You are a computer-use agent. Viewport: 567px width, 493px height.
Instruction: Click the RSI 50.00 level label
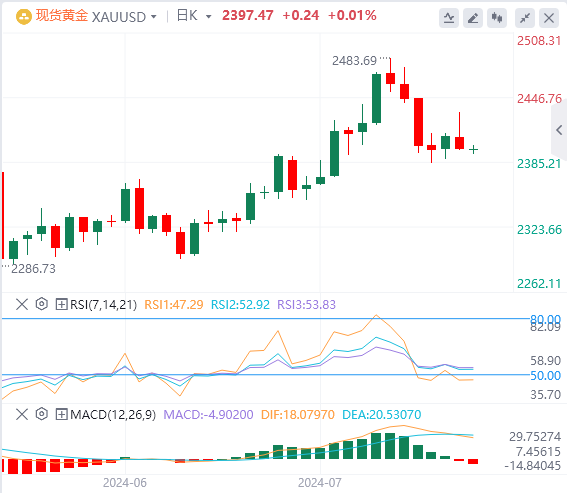(x=545, y=375)
